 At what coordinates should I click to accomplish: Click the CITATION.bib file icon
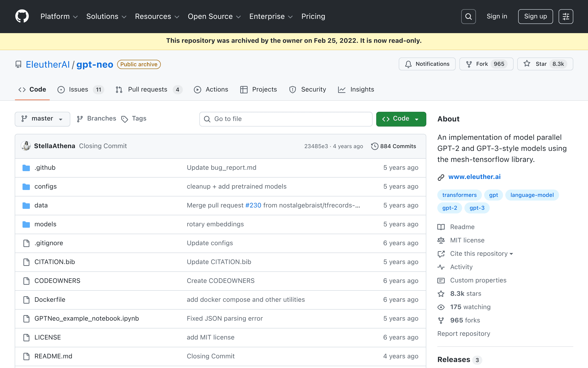pos(26,262)
